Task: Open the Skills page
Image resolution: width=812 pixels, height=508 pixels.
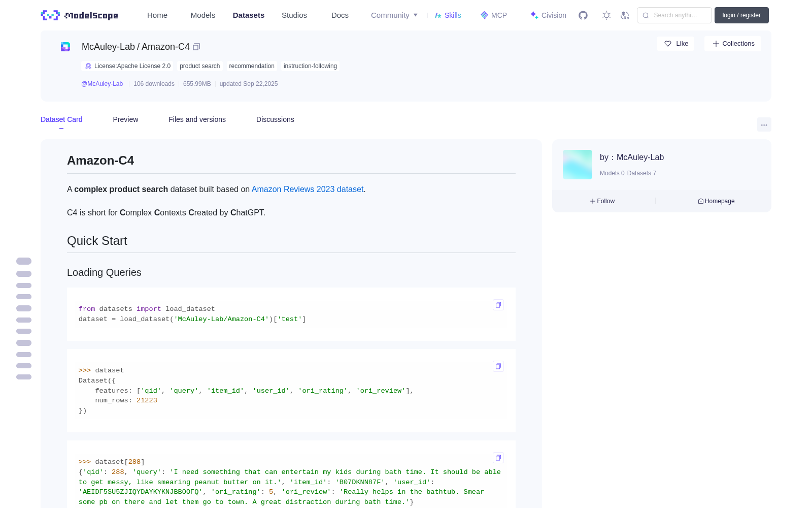Action: (x=448, y=15)
